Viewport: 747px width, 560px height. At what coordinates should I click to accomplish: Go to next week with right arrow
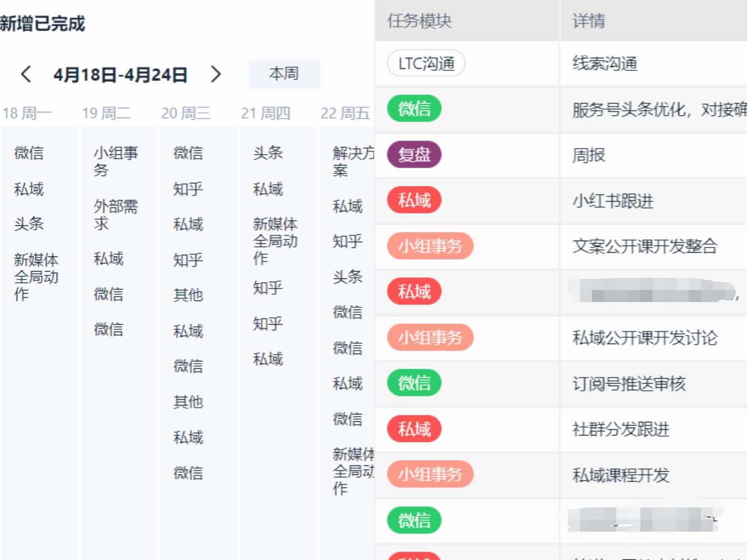tap(215, 74)
